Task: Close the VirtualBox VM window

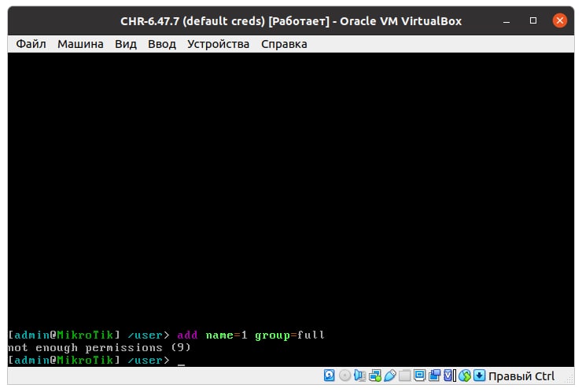Action: (x=560, y=20)
